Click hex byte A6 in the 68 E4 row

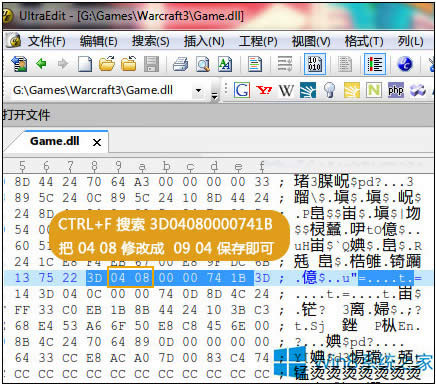tap(94, 326)
